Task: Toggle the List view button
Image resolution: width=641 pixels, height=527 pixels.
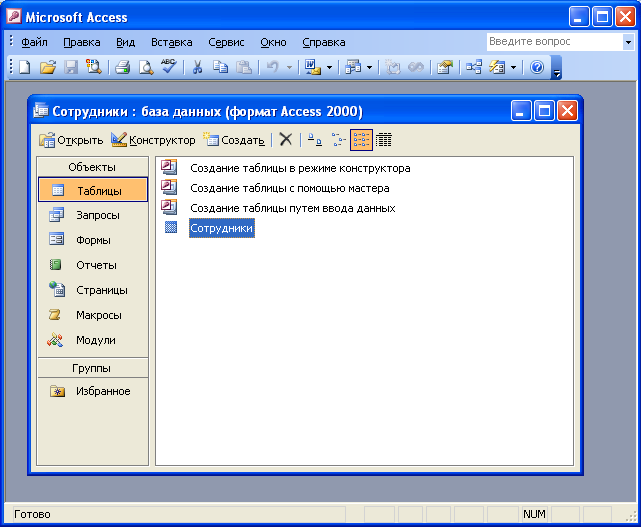Action: 361,139
